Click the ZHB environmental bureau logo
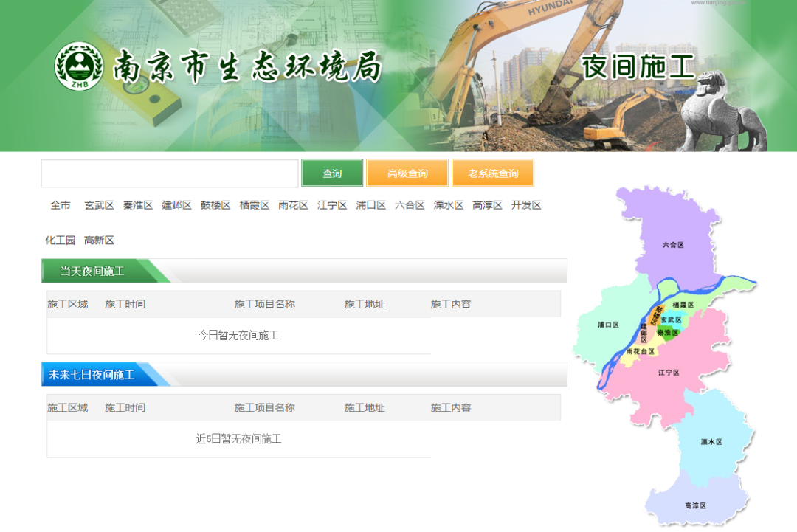The image size is (797, 532). pos(78,66)
